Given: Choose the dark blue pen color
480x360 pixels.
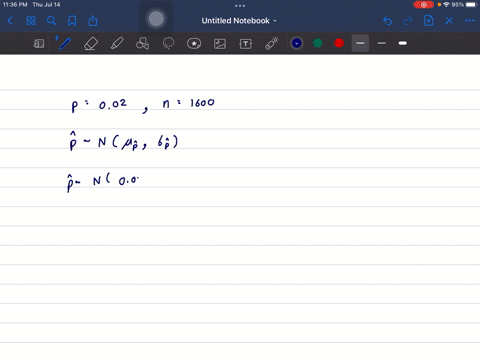Looking at the screenshot, I should [x=297, y=43].
